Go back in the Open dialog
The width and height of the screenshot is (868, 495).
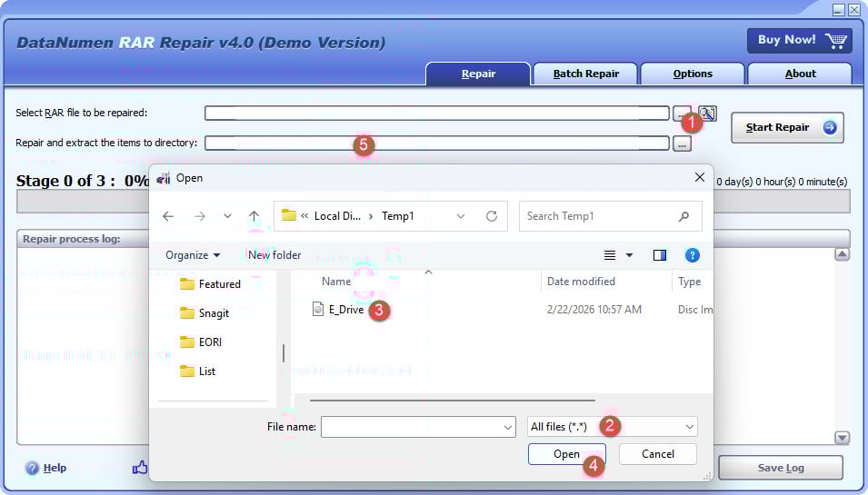coord(168,216)
